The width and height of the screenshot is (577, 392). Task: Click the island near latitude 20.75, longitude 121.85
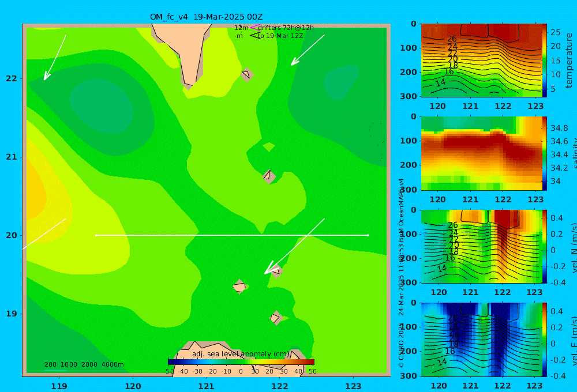[x=269, y=176]
